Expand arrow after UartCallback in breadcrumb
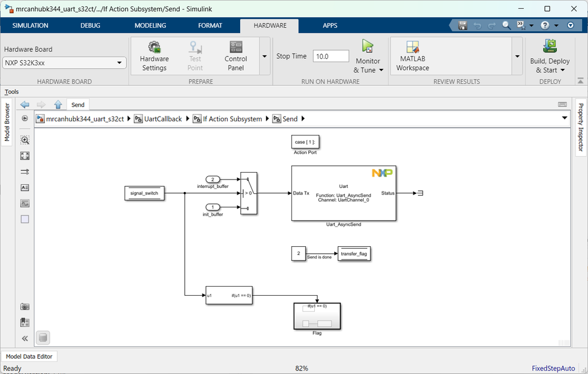The image size is (588, 374). click(x=188, y=118)
